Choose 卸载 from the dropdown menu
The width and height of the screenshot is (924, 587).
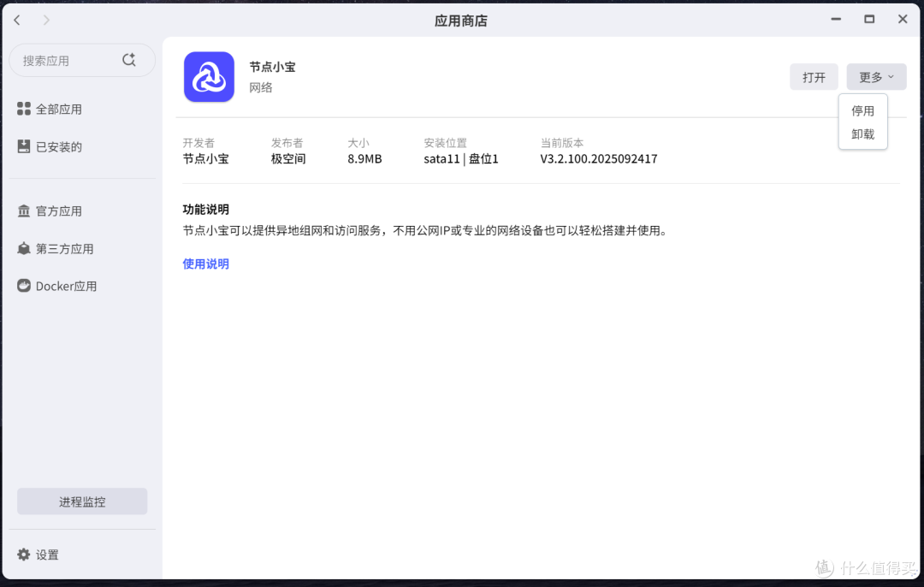(862, 134)
